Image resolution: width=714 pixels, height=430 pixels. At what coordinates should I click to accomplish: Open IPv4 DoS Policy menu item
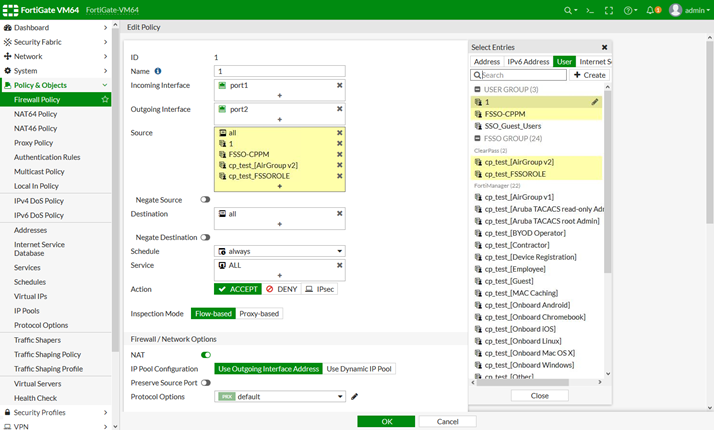pyautogui.click(x=37, y=201)
